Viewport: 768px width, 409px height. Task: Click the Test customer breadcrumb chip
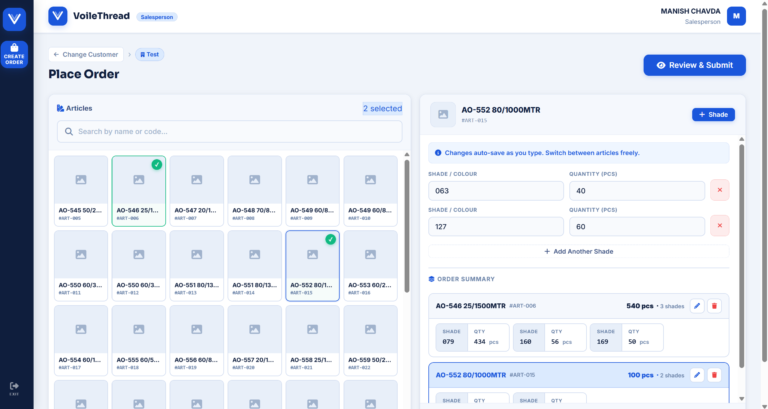(x=149, y=54)
